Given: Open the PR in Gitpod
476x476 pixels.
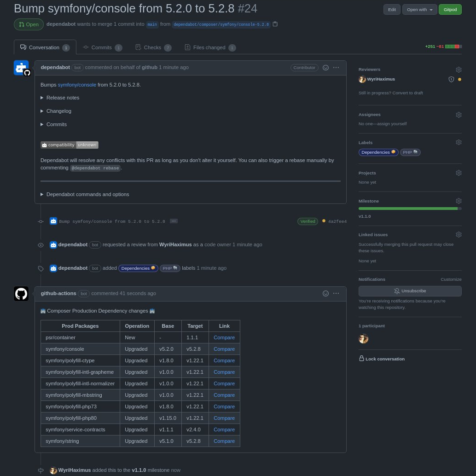Looking at the screenshot, I should pyautogui.click(x=450, y=10).
